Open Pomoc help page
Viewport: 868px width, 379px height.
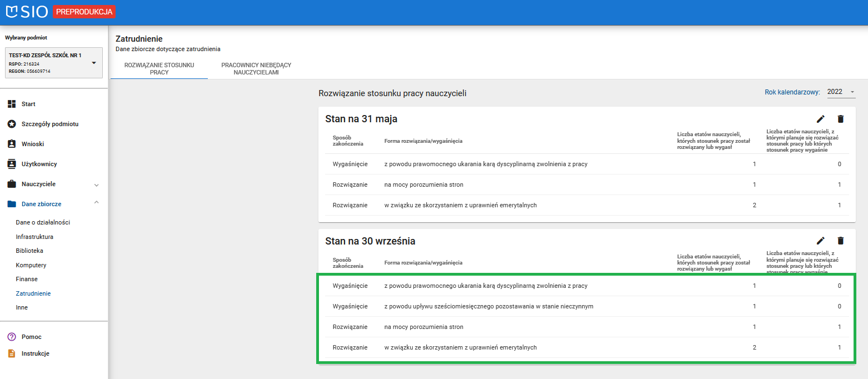tap(31, 337)
